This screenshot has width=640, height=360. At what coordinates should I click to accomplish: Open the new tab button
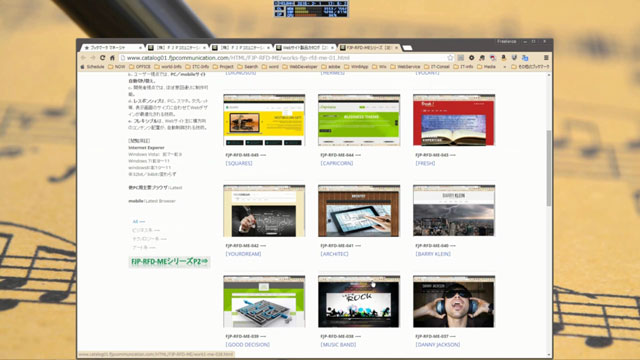(407, 48)
